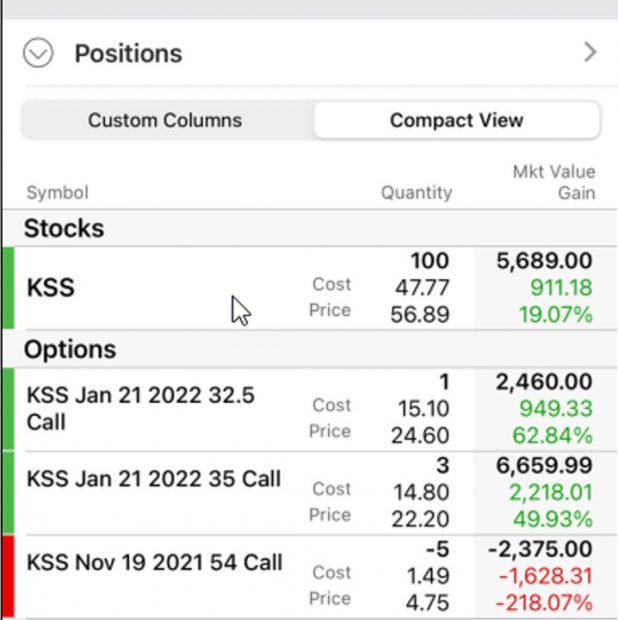Click the KSS price 56.89 cell

coord(420,315)
